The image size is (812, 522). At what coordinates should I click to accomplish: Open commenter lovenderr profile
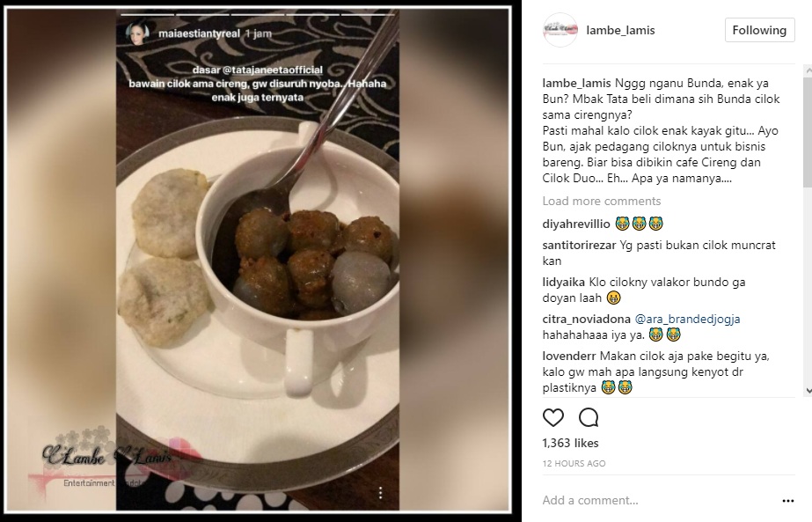click(x=569, y=357)
